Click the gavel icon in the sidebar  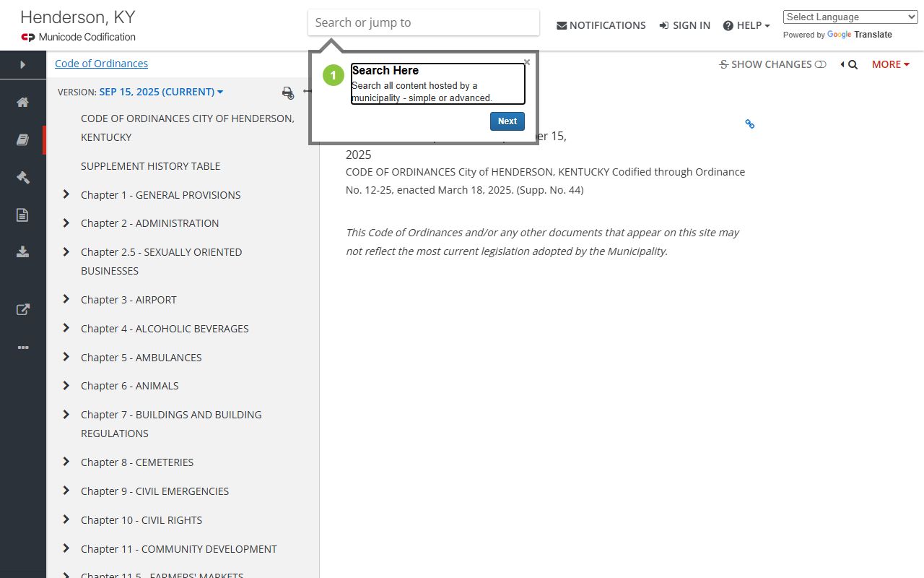(23, 178)
